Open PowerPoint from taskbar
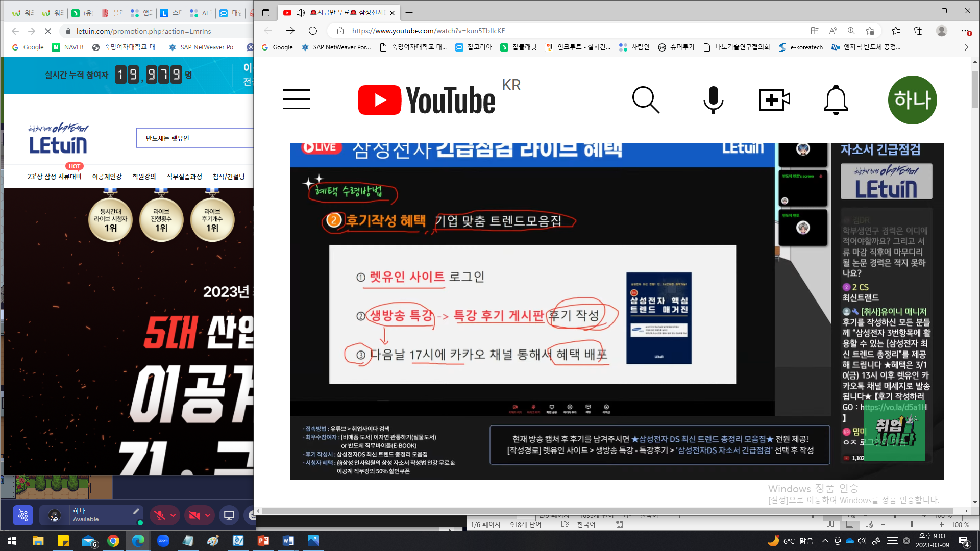Image resolution: width=980 pixels, height=551 pixels. click(x=263, y=541)
